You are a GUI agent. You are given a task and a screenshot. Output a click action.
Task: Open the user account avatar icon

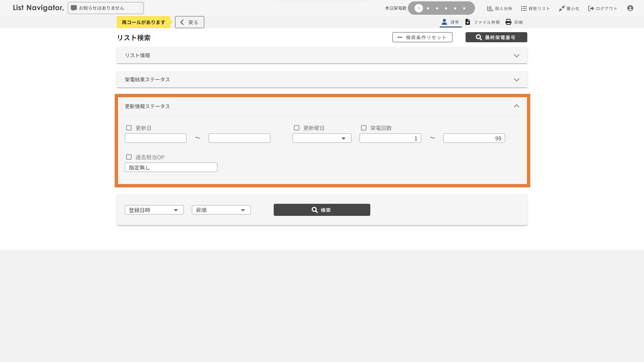[630, 8]
